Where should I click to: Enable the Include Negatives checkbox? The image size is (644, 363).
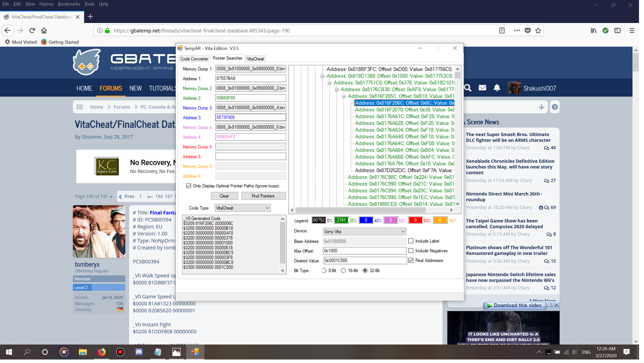(411, 251)
